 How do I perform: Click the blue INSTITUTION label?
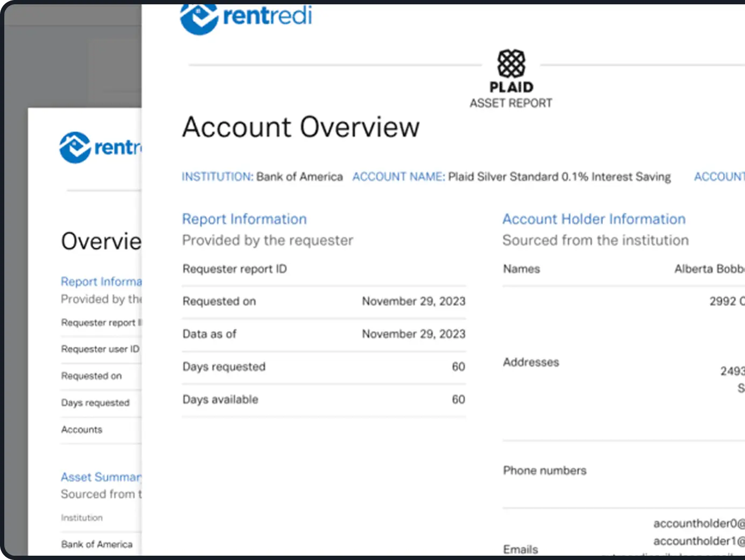217,177
